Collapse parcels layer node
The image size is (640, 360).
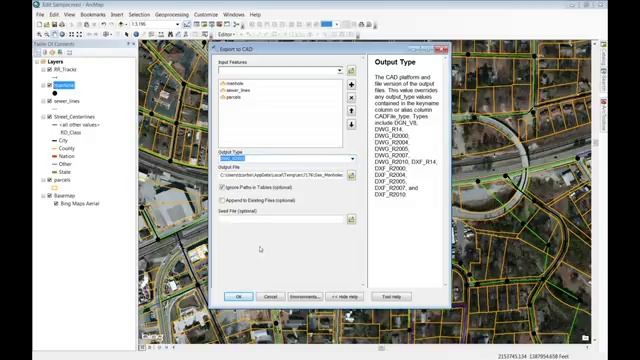pyautogui.click(x=43, y=180)
